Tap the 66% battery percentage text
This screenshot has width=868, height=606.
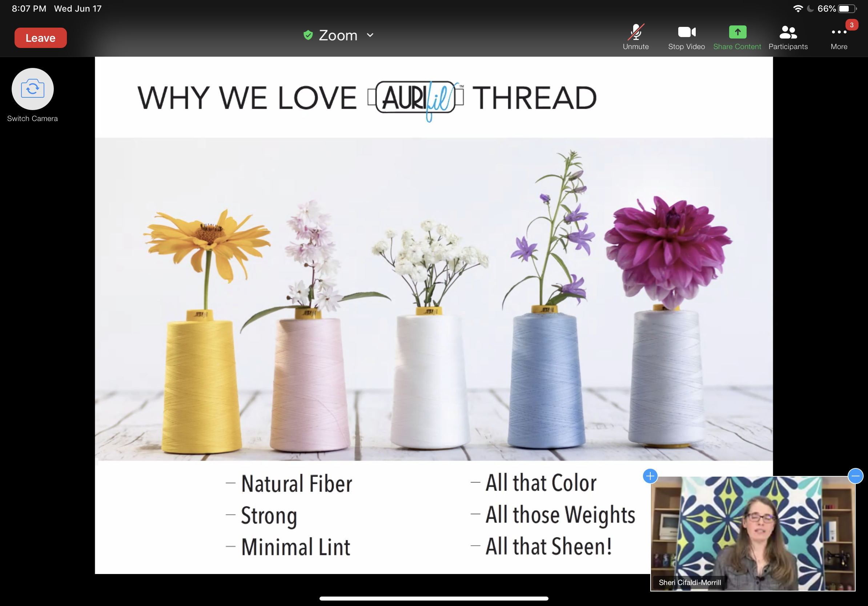pyautogui.click(x=827, y=9)
